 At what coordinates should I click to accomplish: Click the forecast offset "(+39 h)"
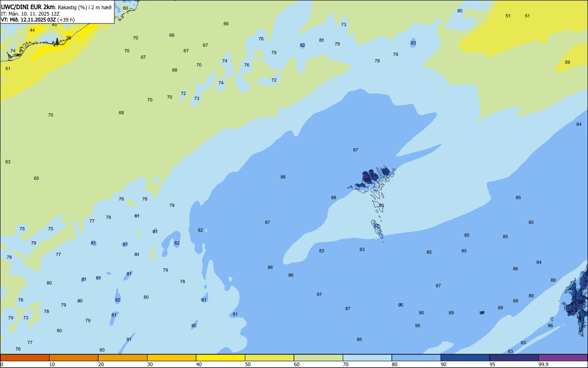[x=66, y=20]
